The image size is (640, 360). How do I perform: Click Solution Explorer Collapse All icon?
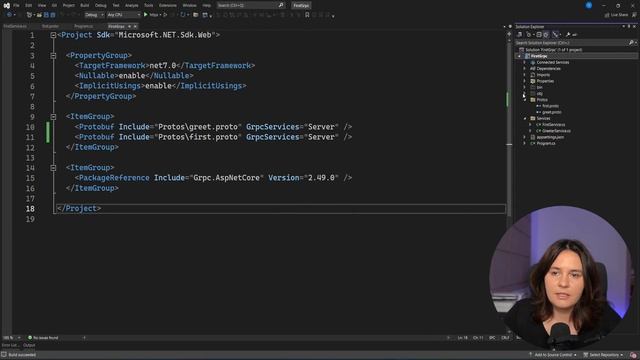coord(539,35)
